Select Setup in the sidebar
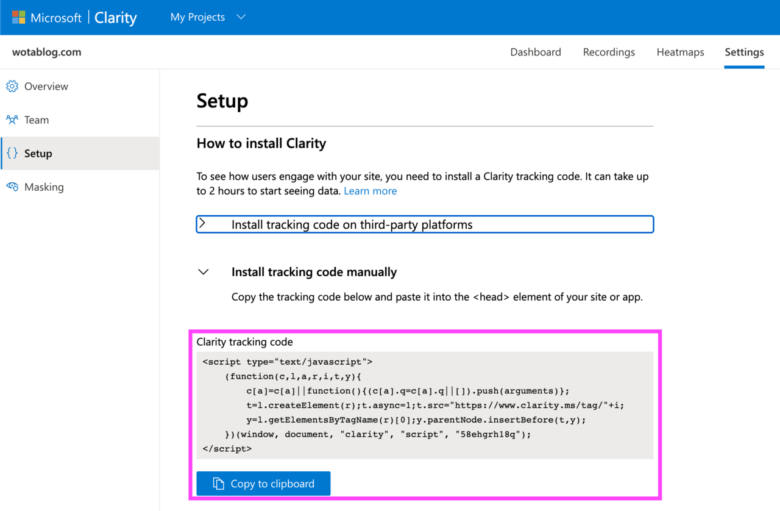The height and width of the screenshot is (511, 780). pyautogui.click(x=80, y=153)
